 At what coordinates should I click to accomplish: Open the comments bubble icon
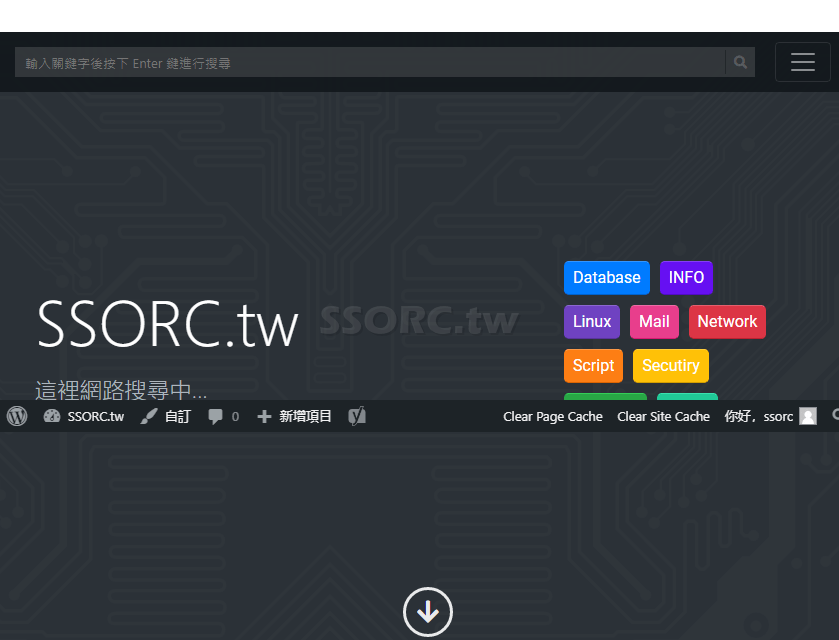215,416
